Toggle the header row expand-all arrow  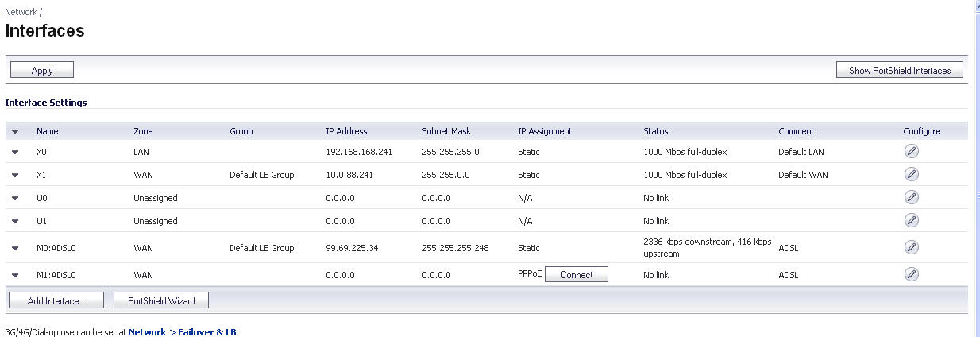click(15, 131)
